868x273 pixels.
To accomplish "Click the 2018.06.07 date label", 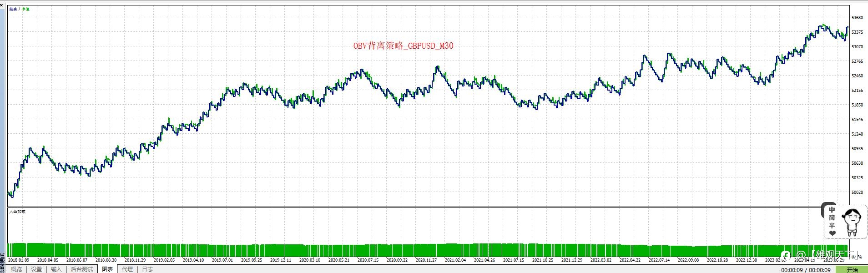I will (77, 260).
